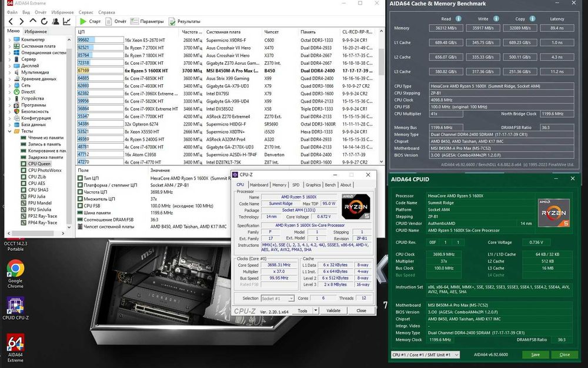Sort by the Частота column header

point(192,32)
